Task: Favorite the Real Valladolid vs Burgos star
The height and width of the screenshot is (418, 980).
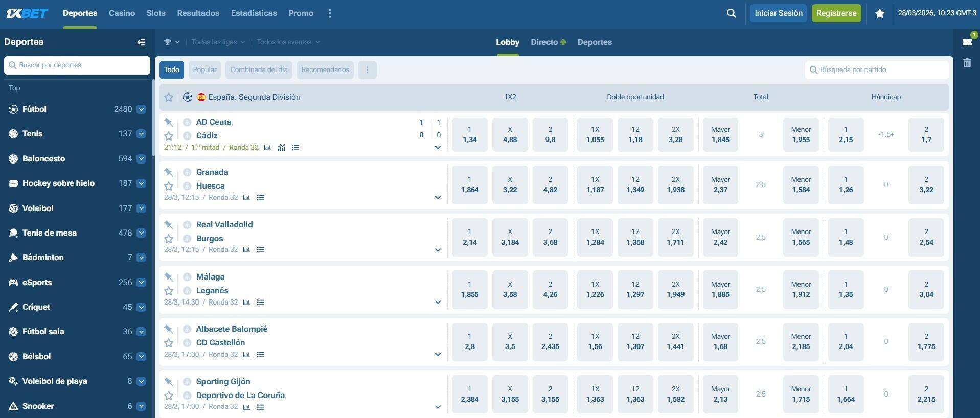Action: click(x=169, y=239)
